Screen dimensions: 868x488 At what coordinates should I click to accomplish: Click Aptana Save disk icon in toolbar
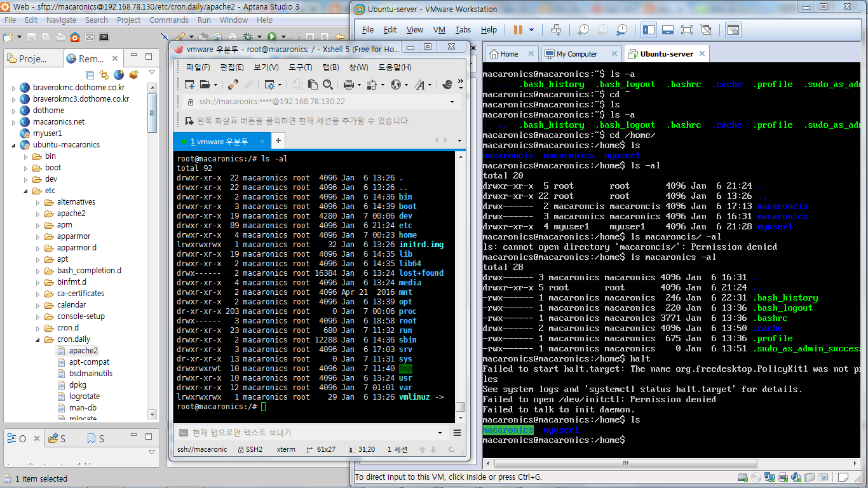click(32, 37)
